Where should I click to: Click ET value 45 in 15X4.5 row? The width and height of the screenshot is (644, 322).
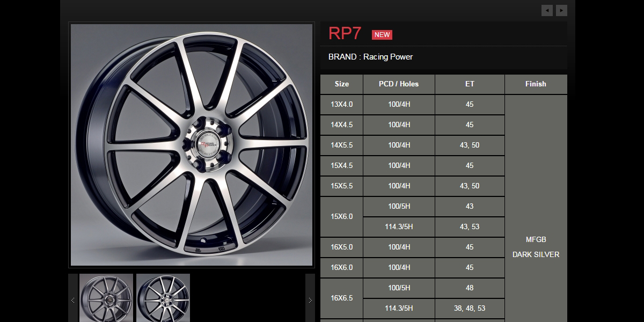(470, 166)
